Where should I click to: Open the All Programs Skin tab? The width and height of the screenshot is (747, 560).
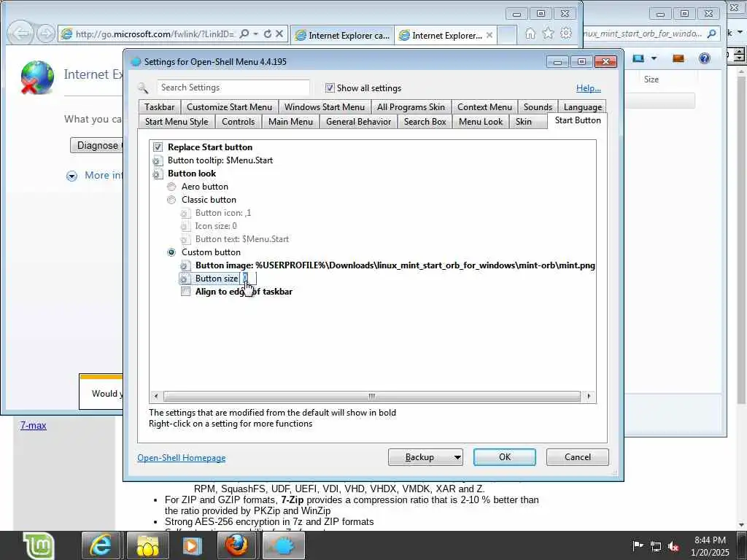(411, 107)
